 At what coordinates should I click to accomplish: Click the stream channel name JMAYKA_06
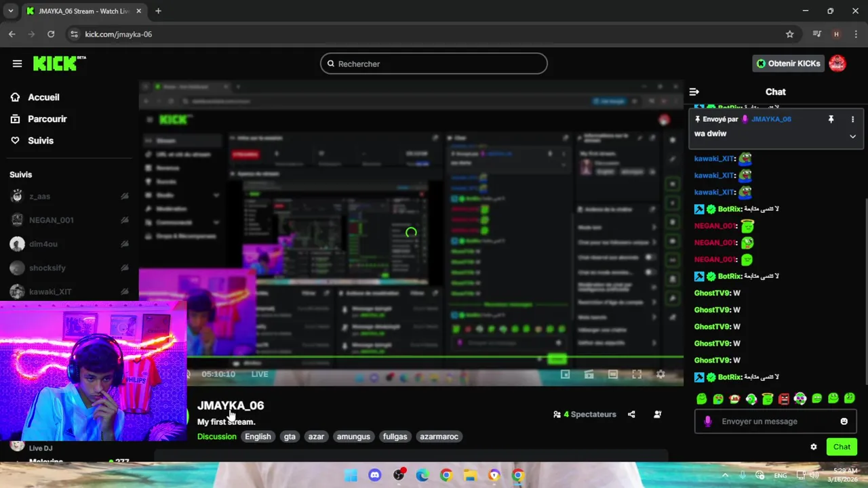(231, 405)
